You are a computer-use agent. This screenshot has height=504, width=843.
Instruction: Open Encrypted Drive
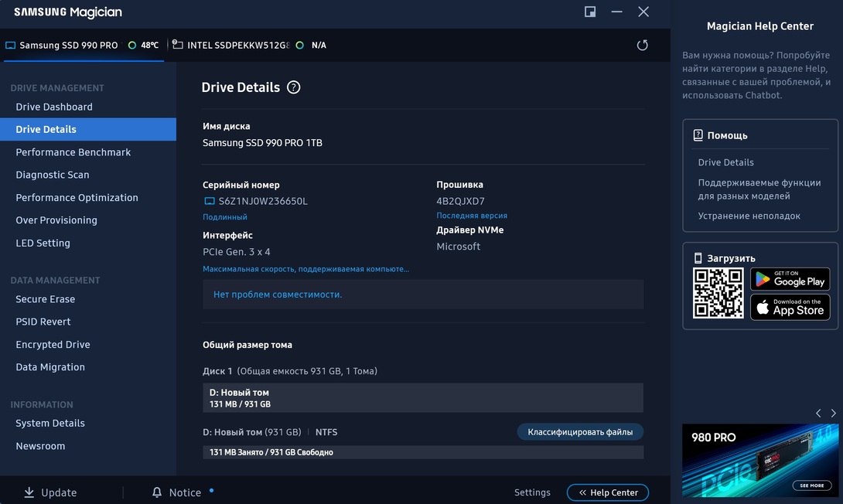click(53, 345)
